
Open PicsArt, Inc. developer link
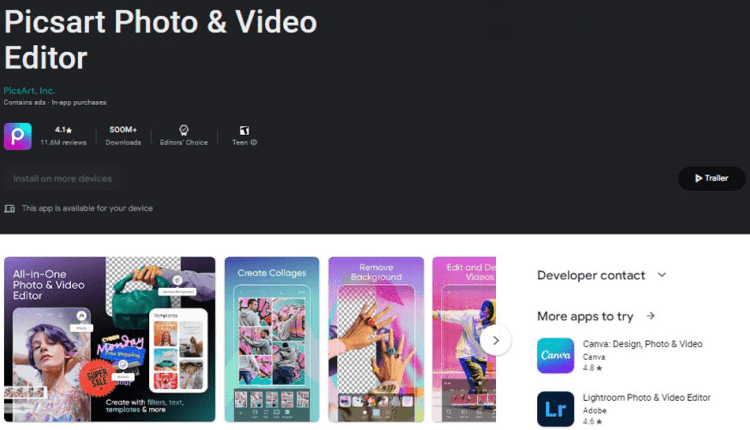click(30, 91)
